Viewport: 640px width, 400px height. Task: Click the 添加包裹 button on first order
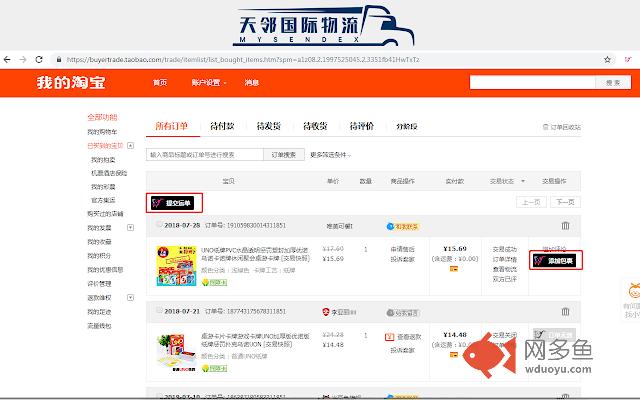coord(555,260)
